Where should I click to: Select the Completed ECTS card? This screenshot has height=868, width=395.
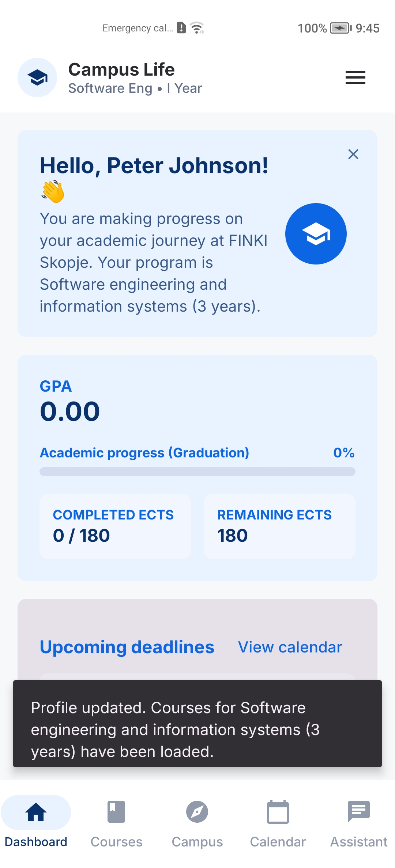[x=115, y=526]
